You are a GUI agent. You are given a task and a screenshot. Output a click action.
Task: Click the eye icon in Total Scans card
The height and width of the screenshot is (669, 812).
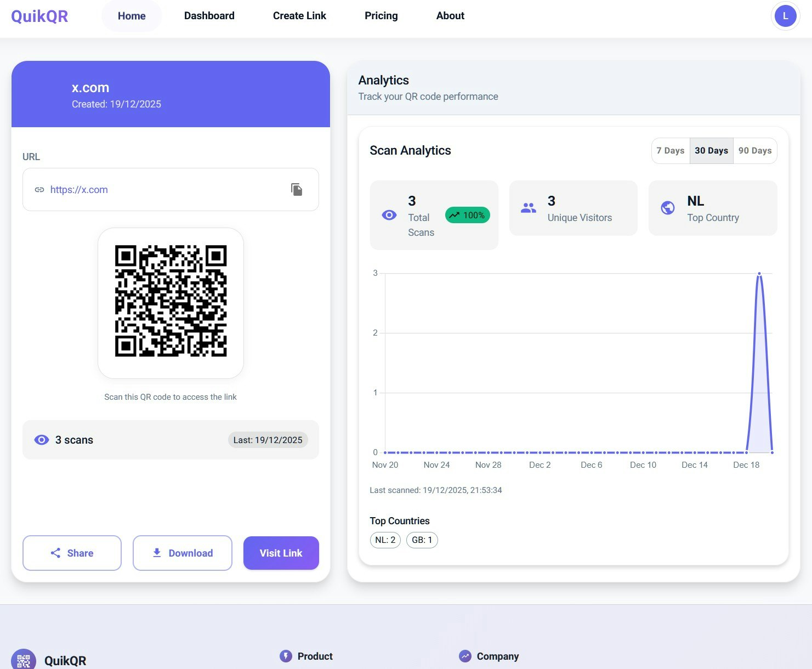[x=389, y=215]
